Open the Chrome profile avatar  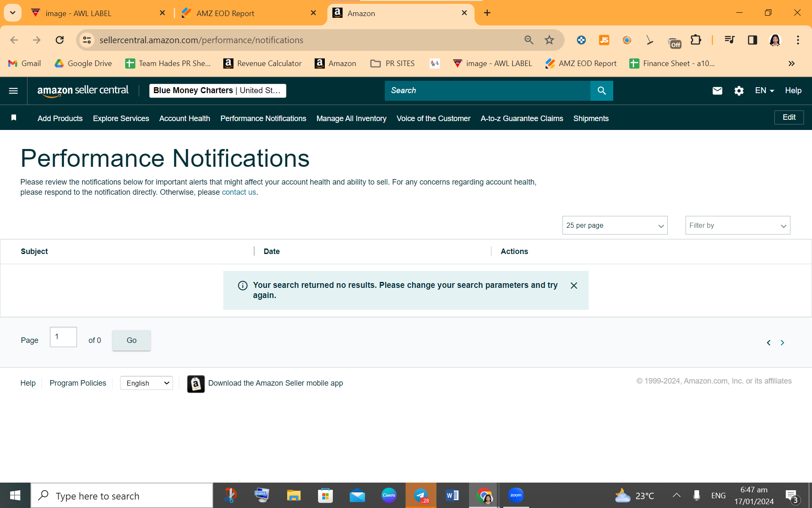[775, 40]
